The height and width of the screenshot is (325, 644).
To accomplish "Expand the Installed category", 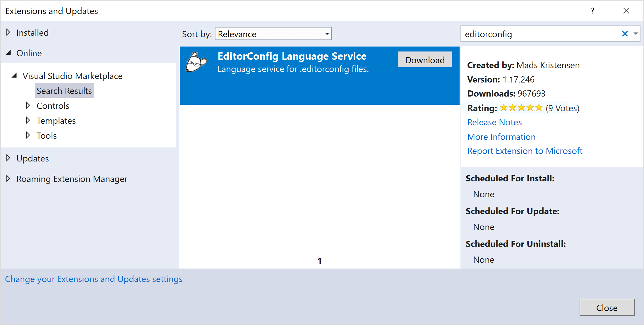I will point(8,32).
